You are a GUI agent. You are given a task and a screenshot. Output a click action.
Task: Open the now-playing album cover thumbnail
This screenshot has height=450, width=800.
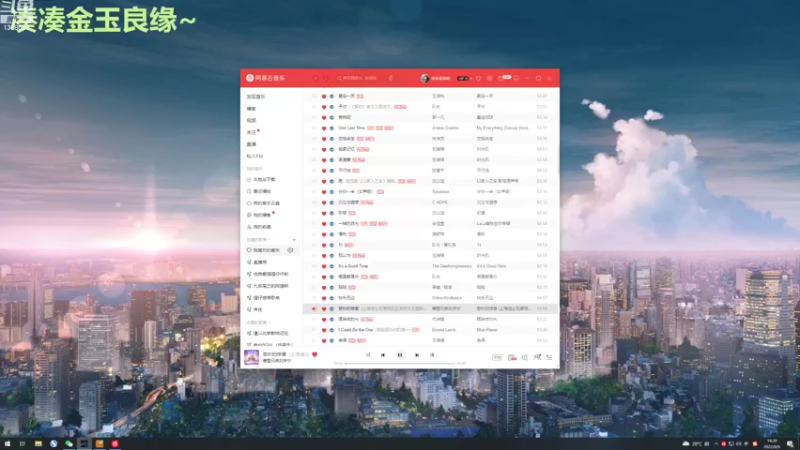[x=252, y=357]
